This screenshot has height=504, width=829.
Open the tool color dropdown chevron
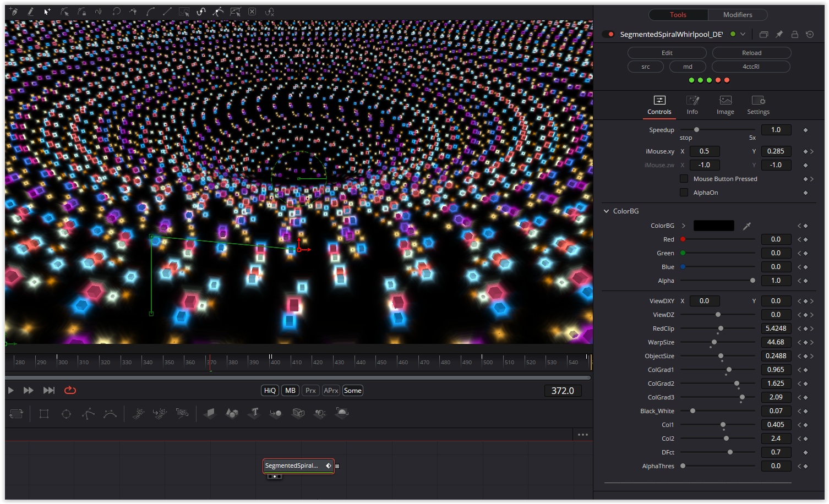(x=743, y=34)
